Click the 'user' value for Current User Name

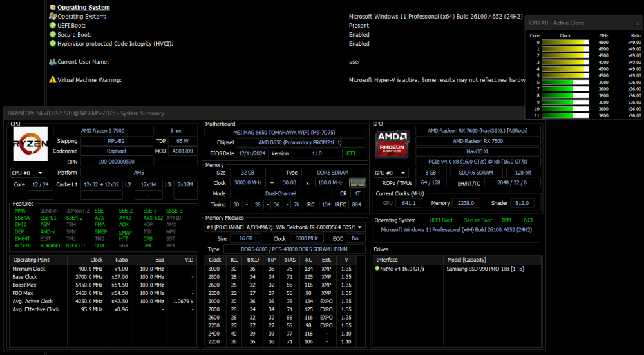(354, 62)
